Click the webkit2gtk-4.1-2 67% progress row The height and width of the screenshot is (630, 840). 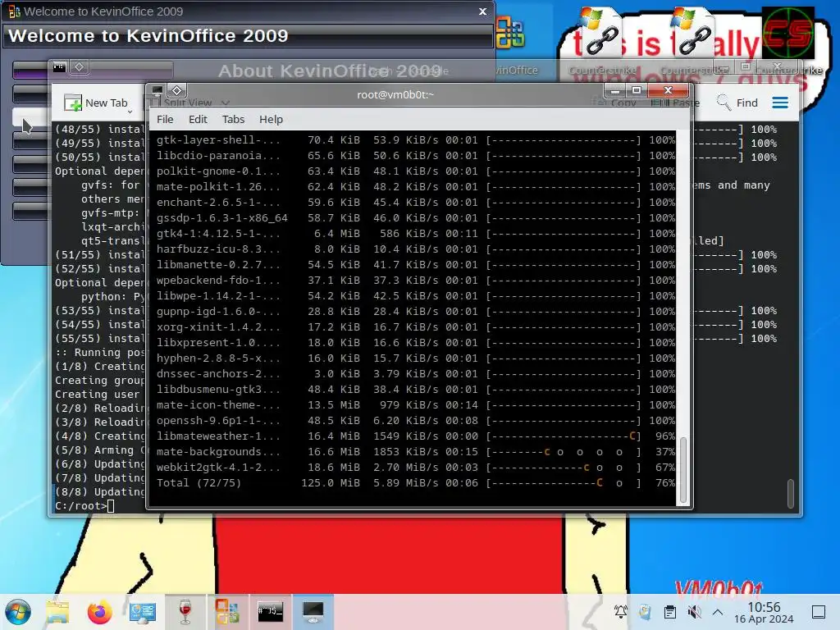pos(415,467)
